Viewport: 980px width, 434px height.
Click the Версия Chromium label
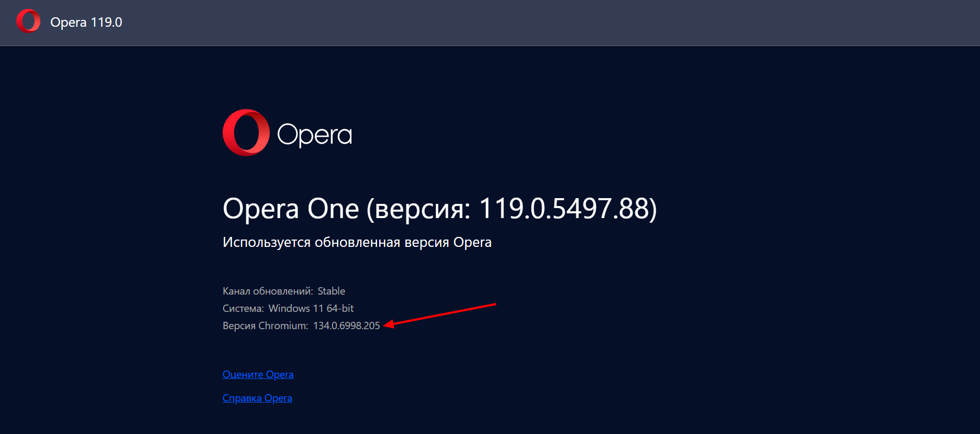click(265, 325)
